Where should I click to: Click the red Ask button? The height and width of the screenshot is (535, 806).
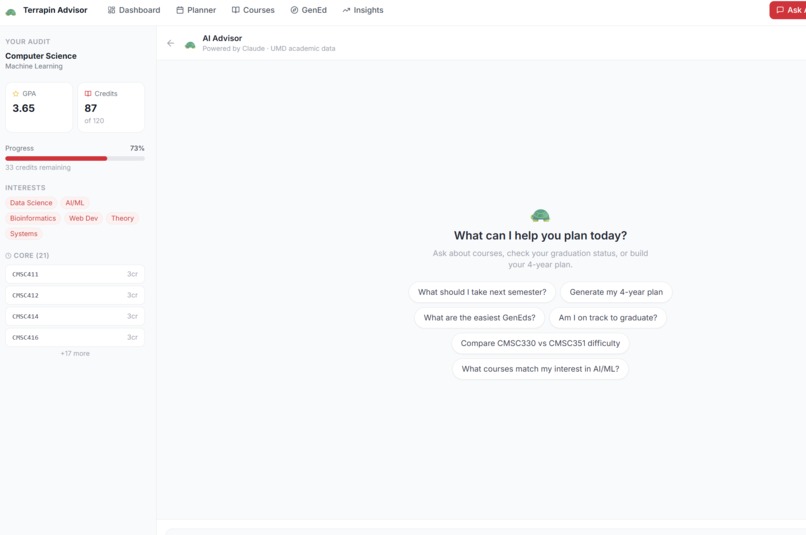(x=788, y=10)
